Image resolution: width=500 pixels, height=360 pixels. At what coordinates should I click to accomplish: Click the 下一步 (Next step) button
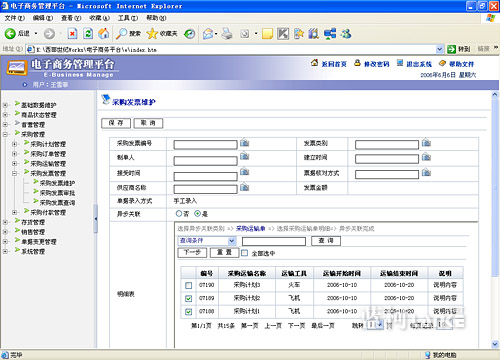193,252
